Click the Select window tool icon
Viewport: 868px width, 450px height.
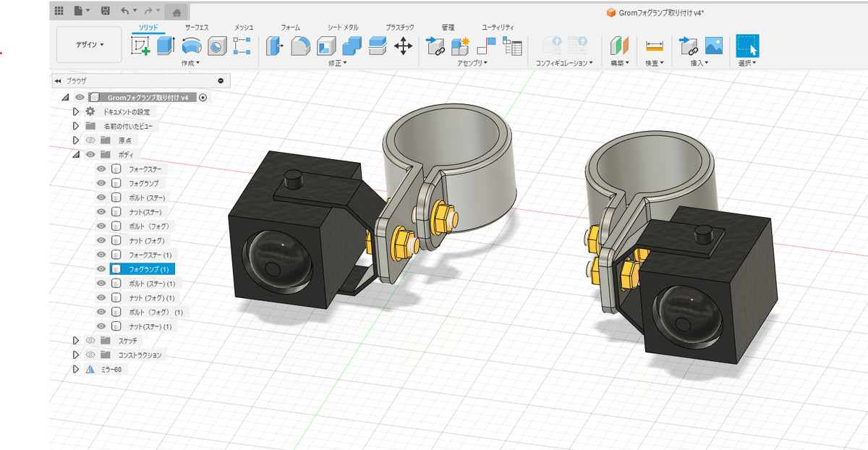[748, 46]
